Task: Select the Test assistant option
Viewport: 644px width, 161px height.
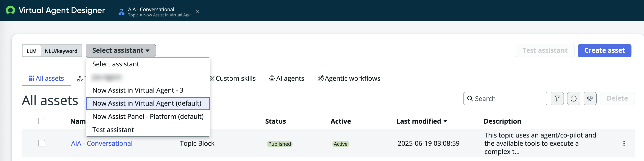Action: [x=148, y=130]
